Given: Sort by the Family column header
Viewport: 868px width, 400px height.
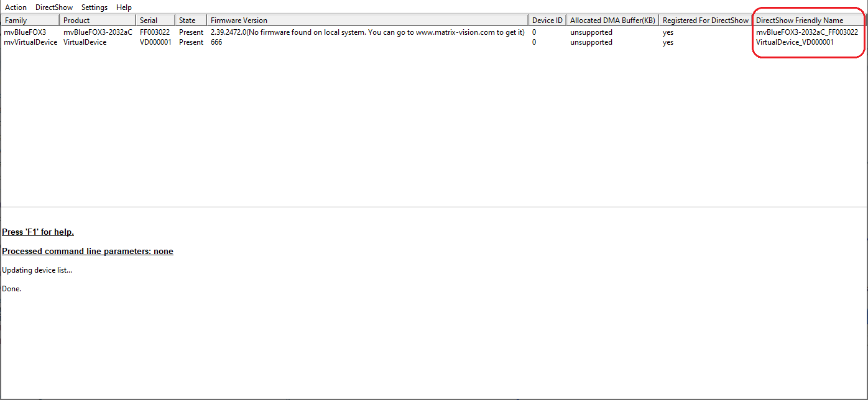Looking at the screenshot, I should click(30, 20).
